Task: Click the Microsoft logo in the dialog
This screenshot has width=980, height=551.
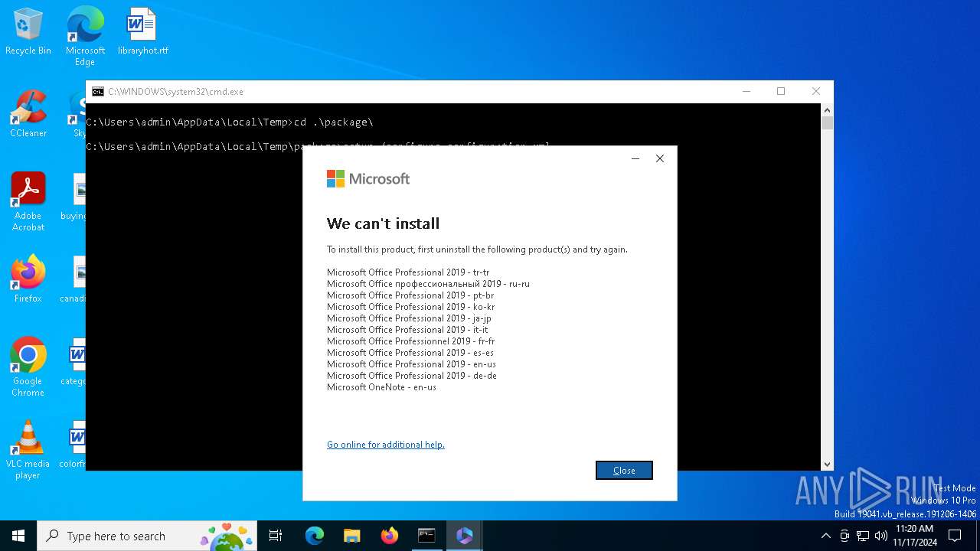Action: 368,178
